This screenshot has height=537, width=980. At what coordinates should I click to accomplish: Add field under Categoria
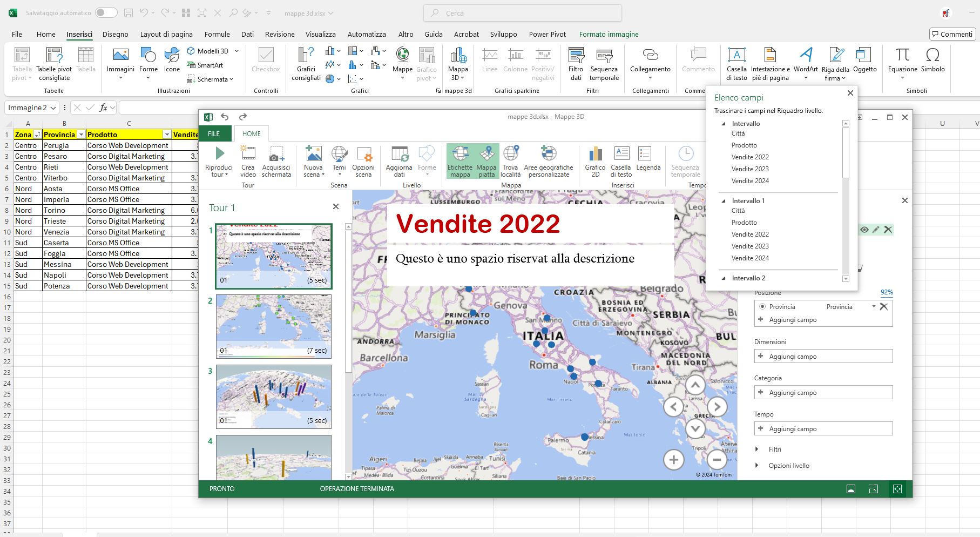click(823, 392)
